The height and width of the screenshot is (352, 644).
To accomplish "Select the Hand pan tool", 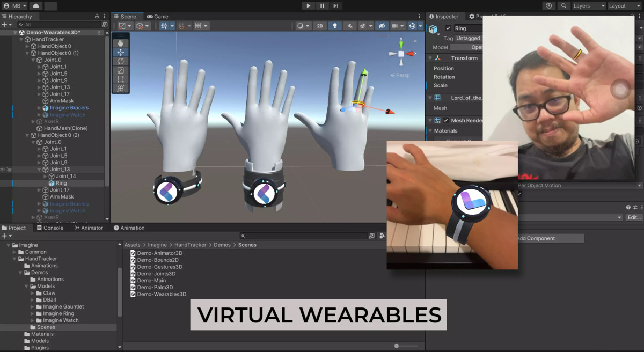I will click(120, 43).
